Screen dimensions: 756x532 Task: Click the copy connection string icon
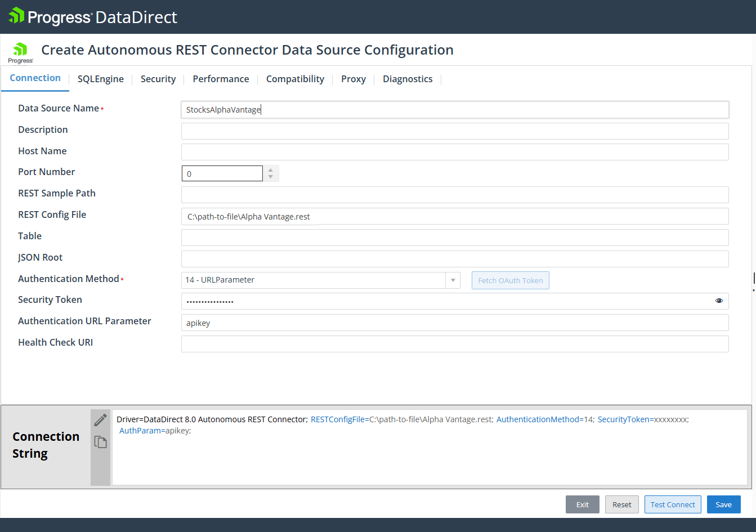tap(101, 442)
